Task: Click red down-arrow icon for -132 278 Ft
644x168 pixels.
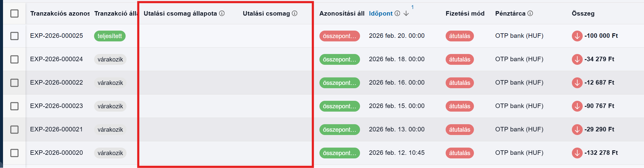Action: pos(577,153)
